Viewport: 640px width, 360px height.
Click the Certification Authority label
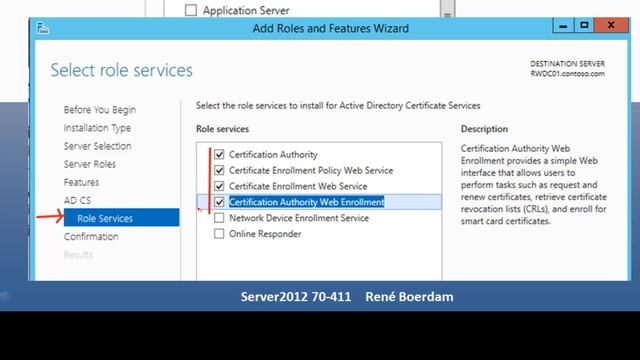[273, 154]
